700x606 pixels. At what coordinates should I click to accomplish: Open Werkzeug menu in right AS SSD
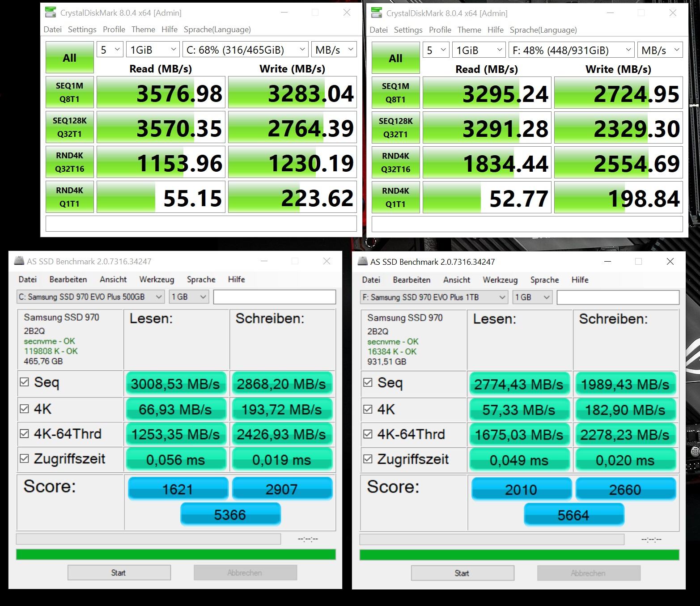point(500,280)
